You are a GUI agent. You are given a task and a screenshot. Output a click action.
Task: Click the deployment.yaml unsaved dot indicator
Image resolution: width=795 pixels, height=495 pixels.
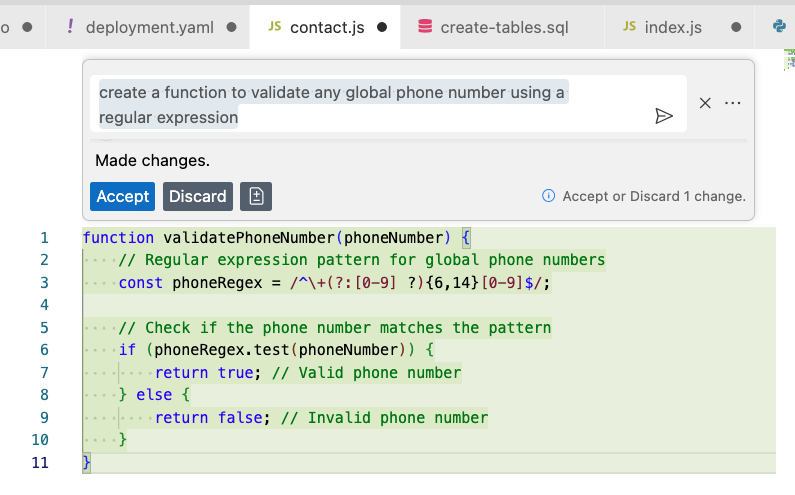pyautogui.click(x=232, y=27)
